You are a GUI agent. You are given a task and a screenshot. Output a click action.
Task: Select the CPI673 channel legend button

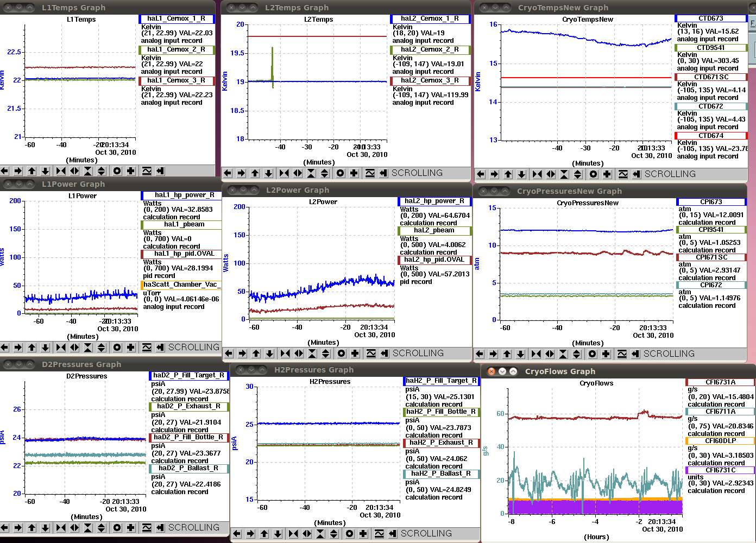click(x=711, y=203)
